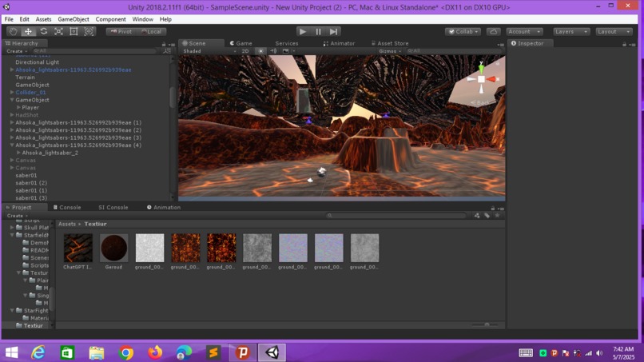Adjust the asset thumbnail size slider

pos(487,325)
